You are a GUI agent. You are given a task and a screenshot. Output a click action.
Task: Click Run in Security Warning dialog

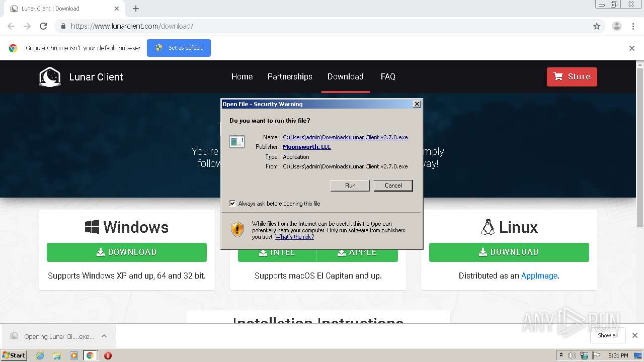[x=350, y=186]
